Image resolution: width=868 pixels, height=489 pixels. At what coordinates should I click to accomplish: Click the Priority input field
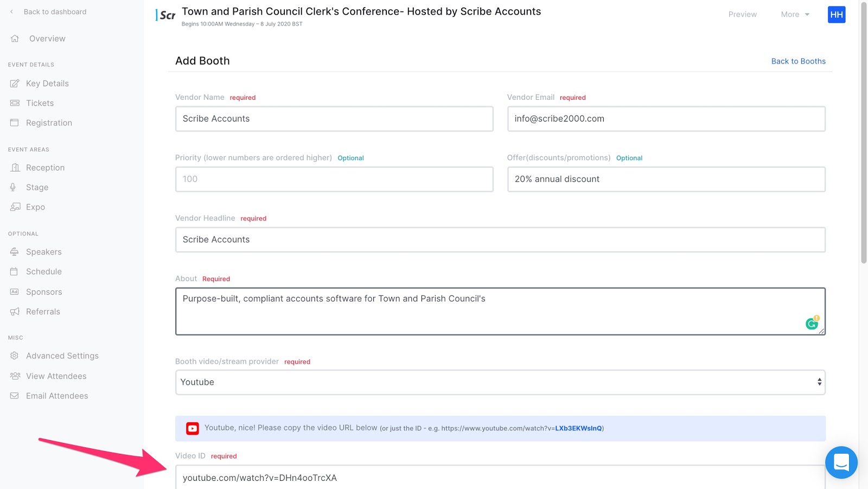tap(334, 179)
